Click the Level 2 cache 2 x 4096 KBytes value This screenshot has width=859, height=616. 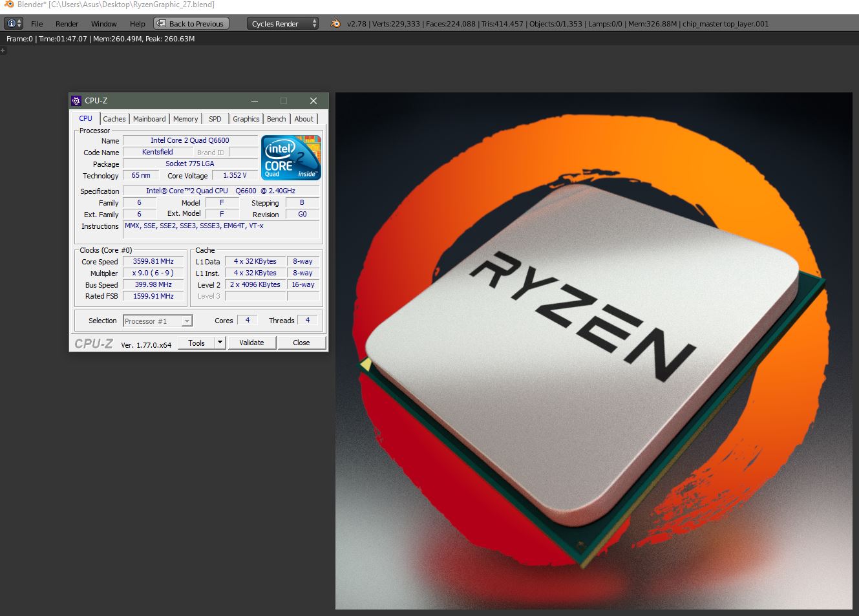(x=255, y=284)
